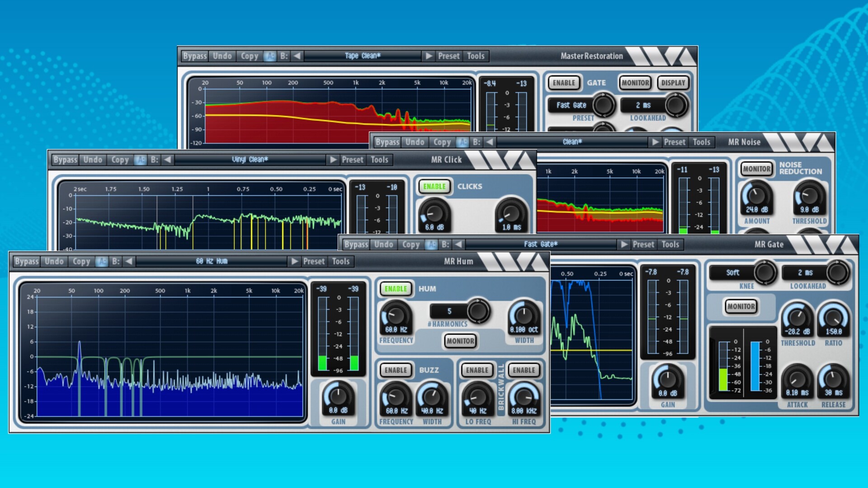Image resolution: width=868 pixels, height=488 pixels.
Task: Open Preset menu in MR Noise
Action: 675,142
